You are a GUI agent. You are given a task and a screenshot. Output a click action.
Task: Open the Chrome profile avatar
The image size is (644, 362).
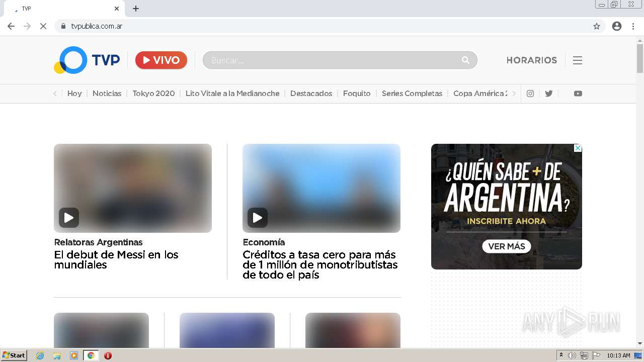(x=617, y=26)
